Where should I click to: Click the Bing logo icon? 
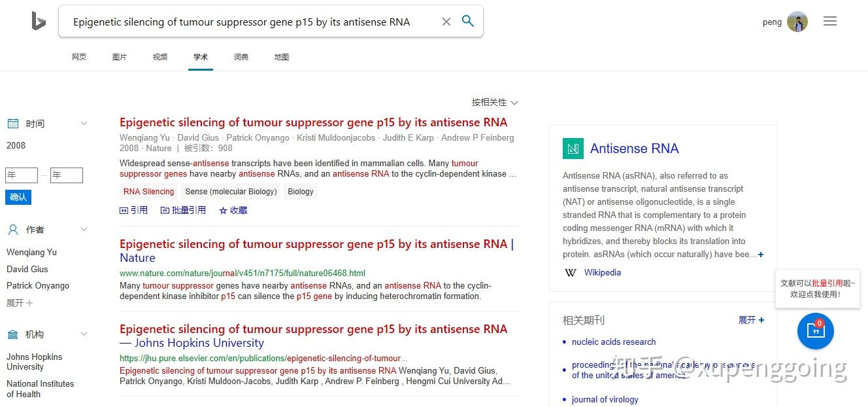[x=39, y=22]
